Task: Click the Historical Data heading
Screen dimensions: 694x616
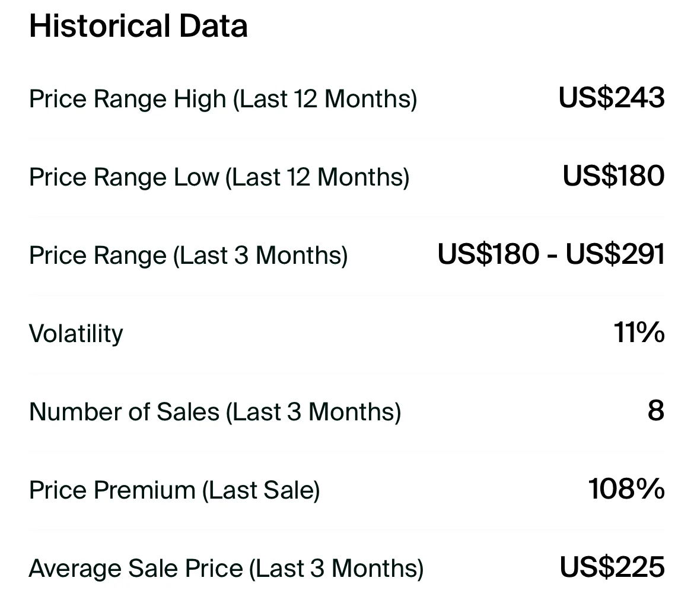Action: coord(138,27)
